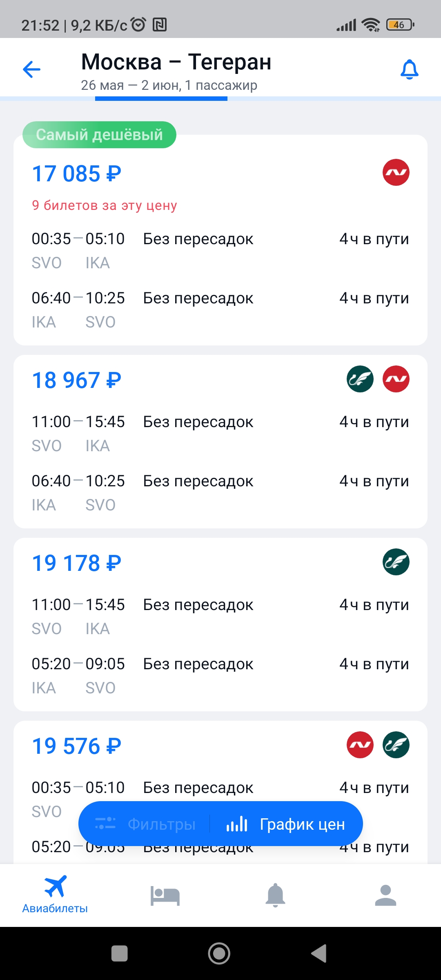The width and height of the screenshot is (441, 980).
Task: Tap the back arrow next to Москва – Тегеран
Action: click(x=31, y=69)
